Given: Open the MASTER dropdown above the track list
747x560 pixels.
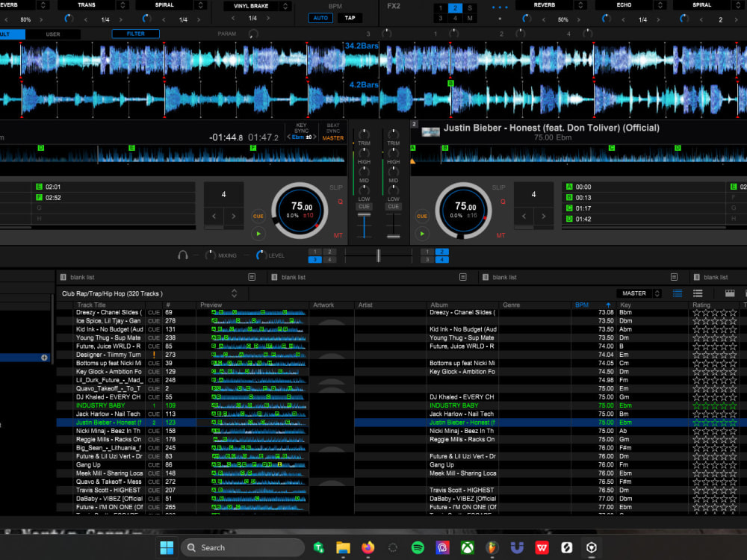Looking at the screenshot, I should pos(639,293).
